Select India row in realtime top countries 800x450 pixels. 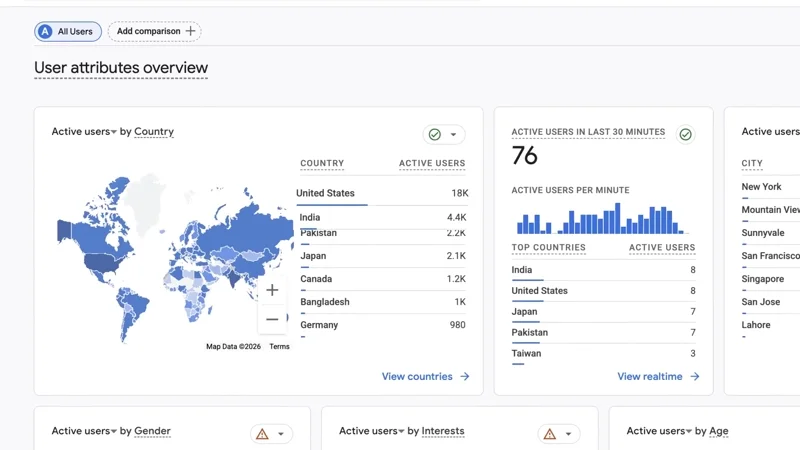pos(604,270)
